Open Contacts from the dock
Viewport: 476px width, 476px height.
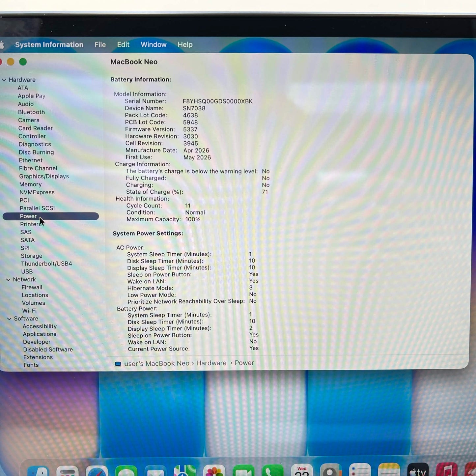pyautogui.click(x=331, y=471)
